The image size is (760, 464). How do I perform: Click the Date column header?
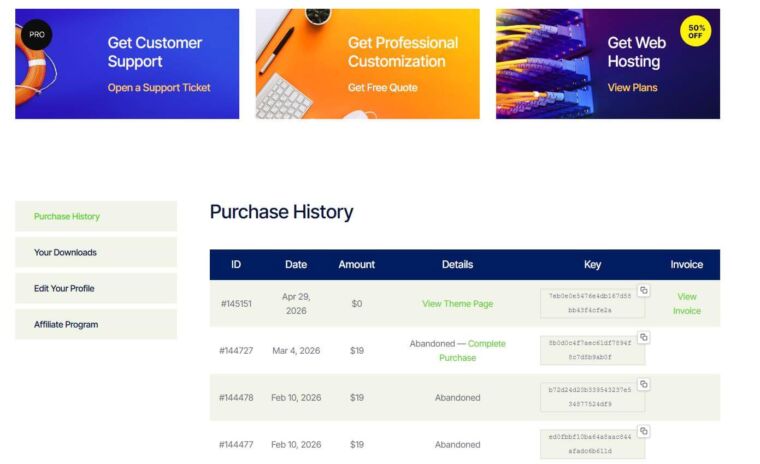click(296, 264)
